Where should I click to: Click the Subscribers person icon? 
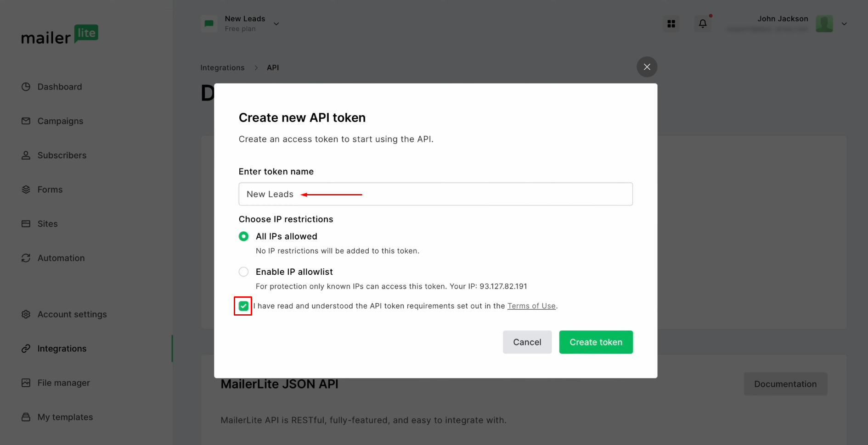(26, 156)
